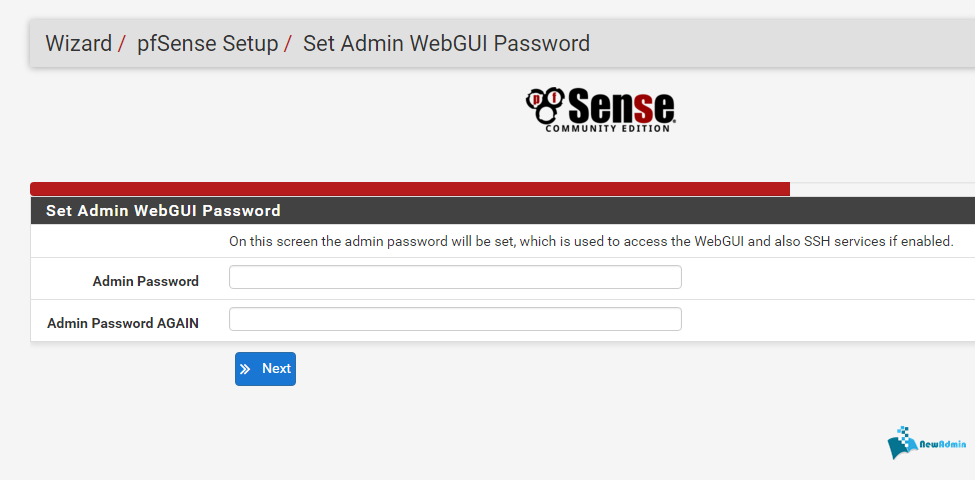Click the admin password description text

591,241
